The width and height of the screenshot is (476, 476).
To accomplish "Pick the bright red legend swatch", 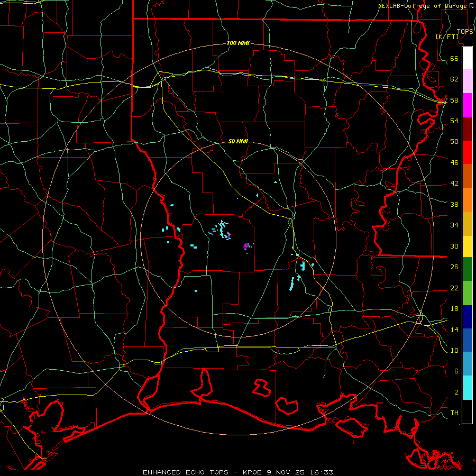I will (467, 152).
